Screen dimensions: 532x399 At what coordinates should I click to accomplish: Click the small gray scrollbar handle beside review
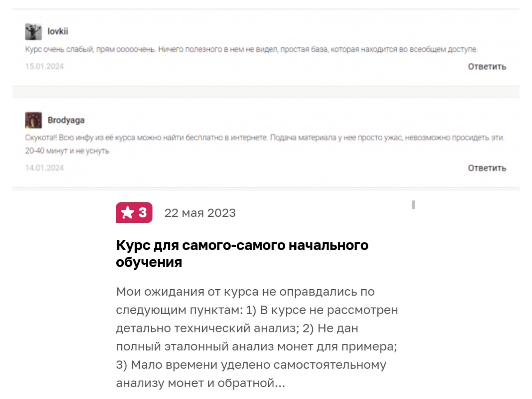413,204
